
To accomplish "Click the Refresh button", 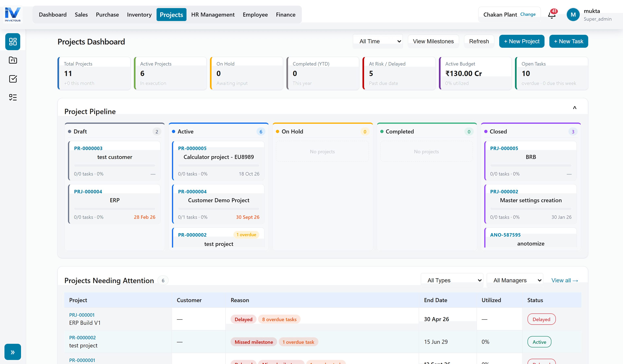I will point(479,41).
